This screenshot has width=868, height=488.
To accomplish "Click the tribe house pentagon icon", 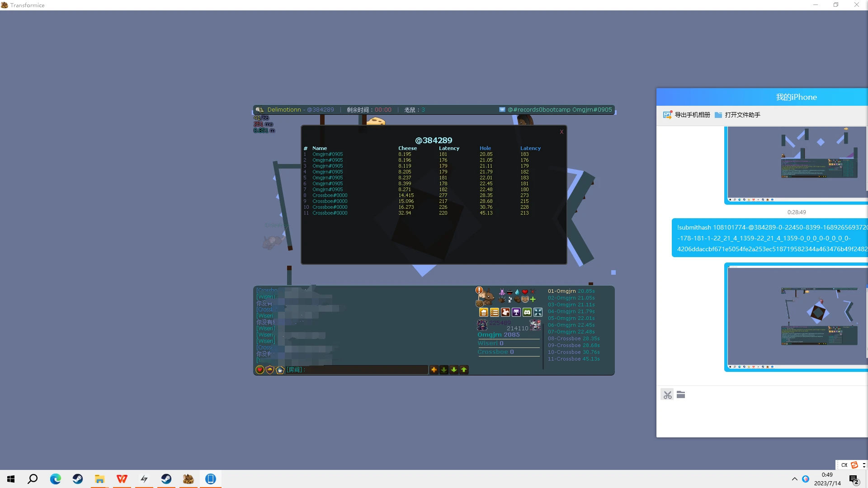I will click(x=280, y=370).
